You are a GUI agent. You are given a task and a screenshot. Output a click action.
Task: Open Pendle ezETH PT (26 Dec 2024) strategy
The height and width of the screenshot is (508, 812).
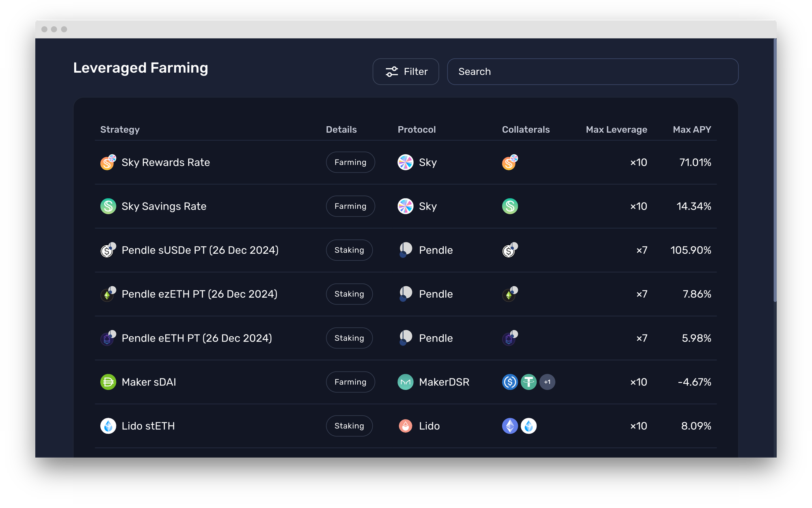coord(199,294)
